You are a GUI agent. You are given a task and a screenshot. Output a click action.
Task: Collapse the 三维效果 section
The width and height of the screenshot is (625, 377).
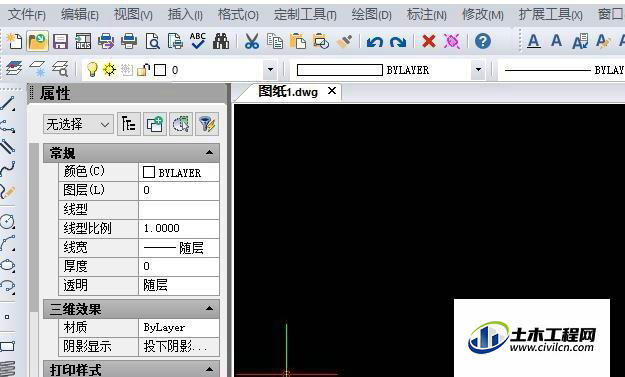click(x=209, y=308)
